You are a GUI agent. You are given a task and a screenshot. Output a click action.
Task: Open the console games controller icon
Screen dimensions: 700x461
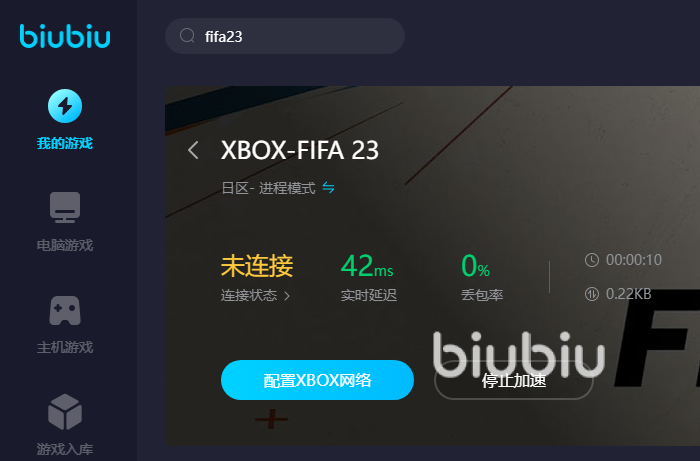pyautogui.click(x=65, y=310)
